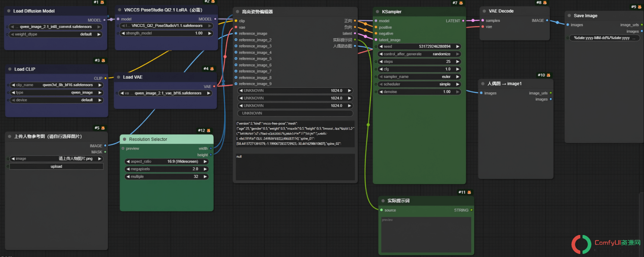Click the increment arrow on megapixels
This screenshot has width=644, height=257.
coord(205,169)
